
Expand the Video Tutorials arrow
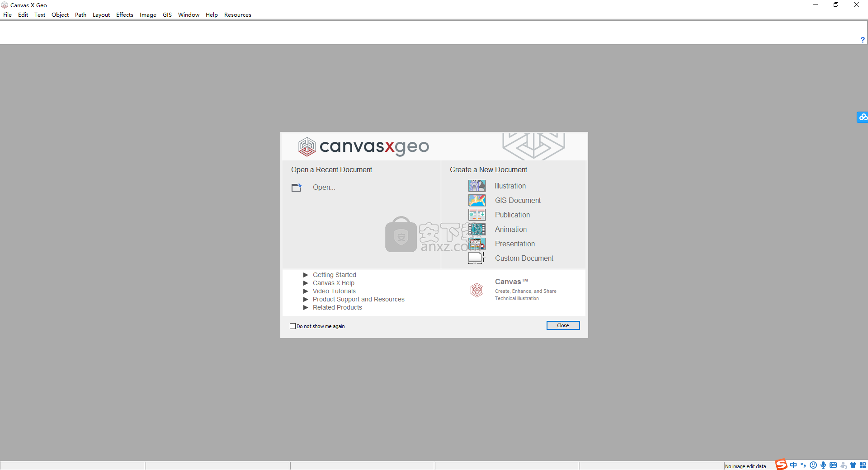306,291
